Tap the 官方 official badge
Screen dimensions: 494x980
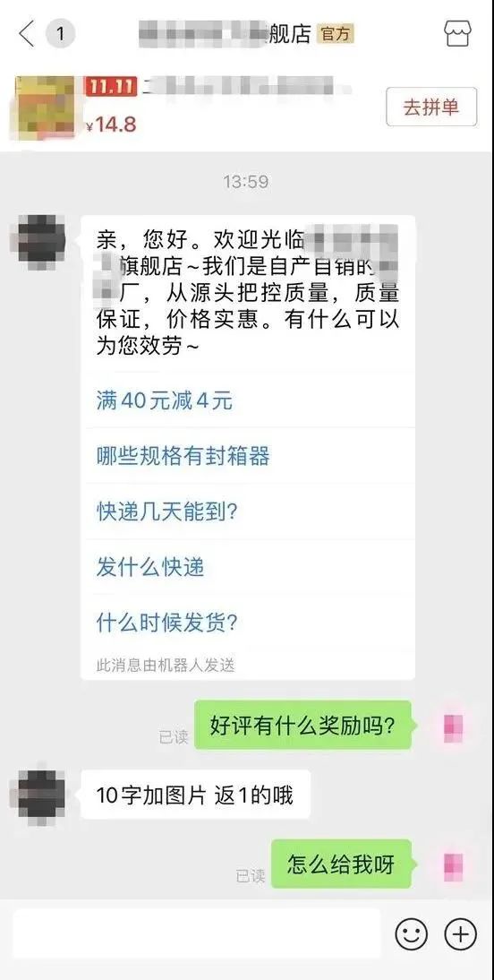336,33
